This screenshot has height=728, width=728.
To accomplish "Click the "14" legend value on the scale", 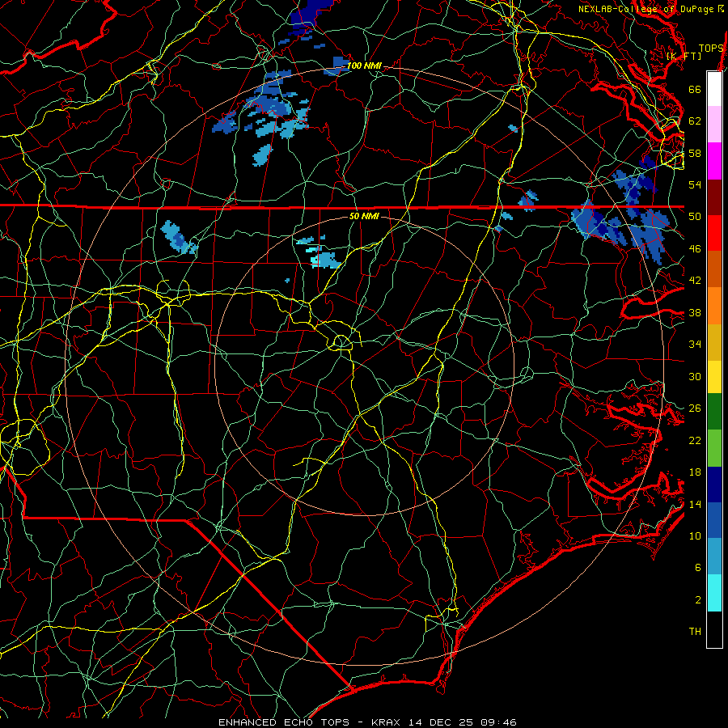I will [x=695, y=505].
